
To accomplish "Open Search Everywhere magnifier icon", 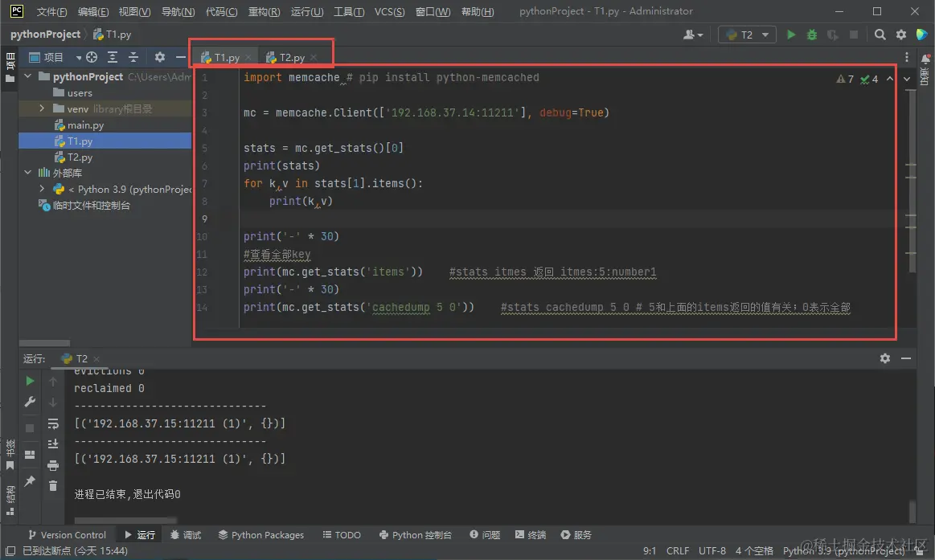I will (880, 35).
